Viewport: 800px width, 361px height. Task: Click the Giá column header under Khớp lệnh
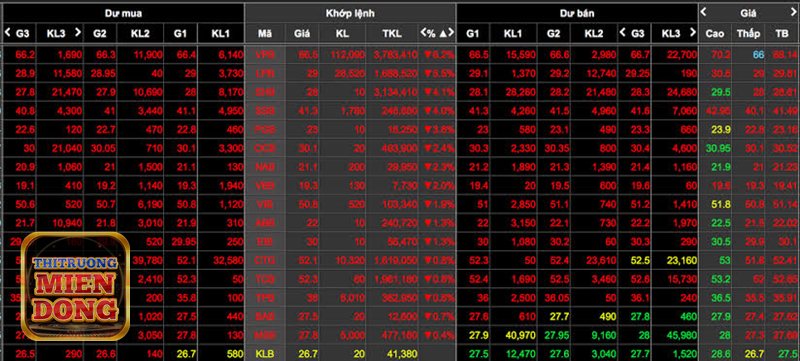[x=302, y=34]
